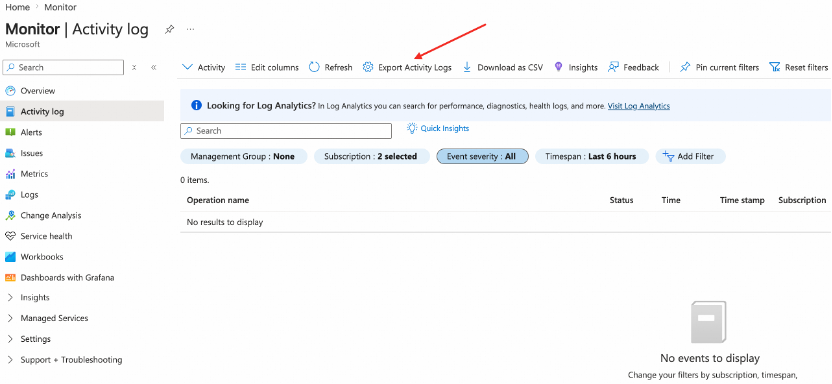Expand the Support + Troubleshooting section
The image size is (832, 384).
10,360
